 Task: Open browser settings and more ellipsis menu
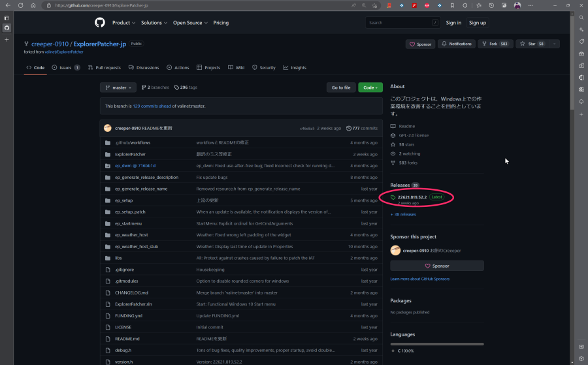[x=531, y=5]
